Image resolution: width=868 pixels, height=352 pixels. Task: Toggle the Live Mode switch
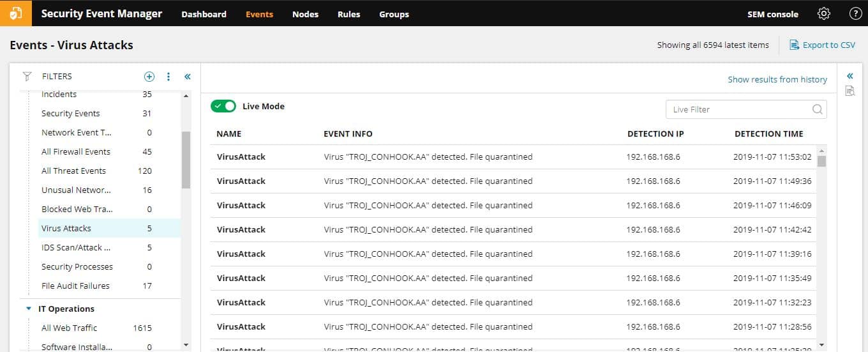(x=223, y=106)
